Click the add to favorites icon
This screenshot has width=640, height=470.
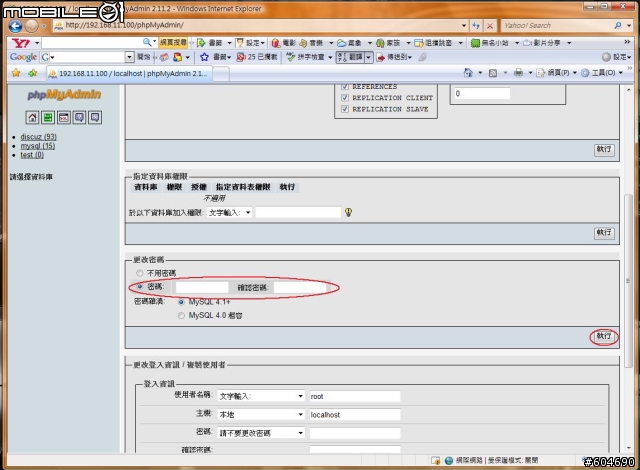point(33,73)
